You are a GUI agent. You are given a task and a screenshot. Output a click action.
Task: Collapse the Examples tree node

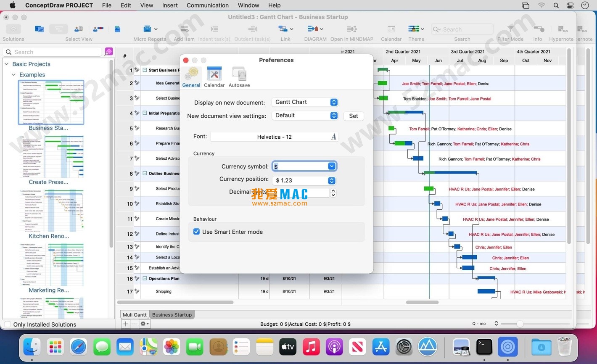[13, 74]
